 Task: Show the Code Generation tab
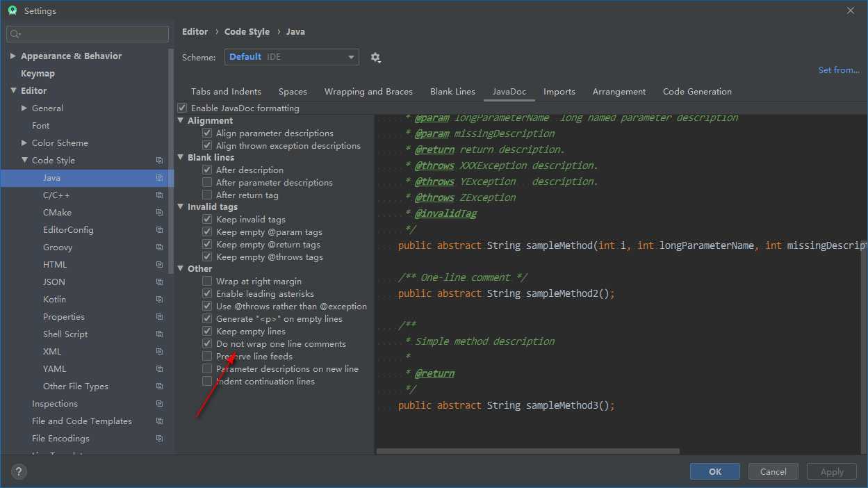697,92
